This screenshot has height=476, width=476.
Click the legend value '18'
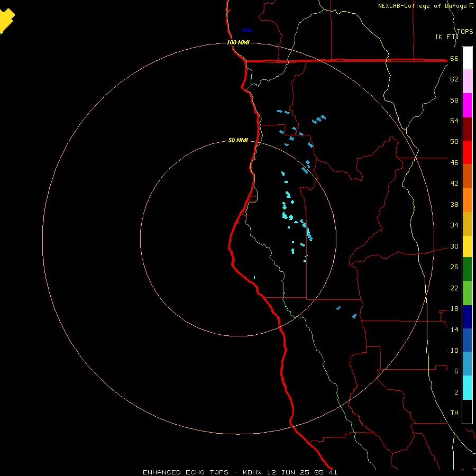[454, 309]
